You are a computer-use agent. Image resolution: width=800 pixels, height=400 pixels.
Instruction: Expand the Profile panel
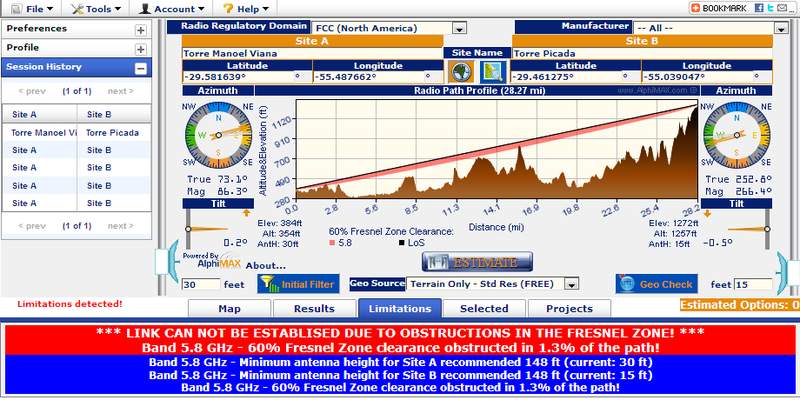tap(141, 49)
